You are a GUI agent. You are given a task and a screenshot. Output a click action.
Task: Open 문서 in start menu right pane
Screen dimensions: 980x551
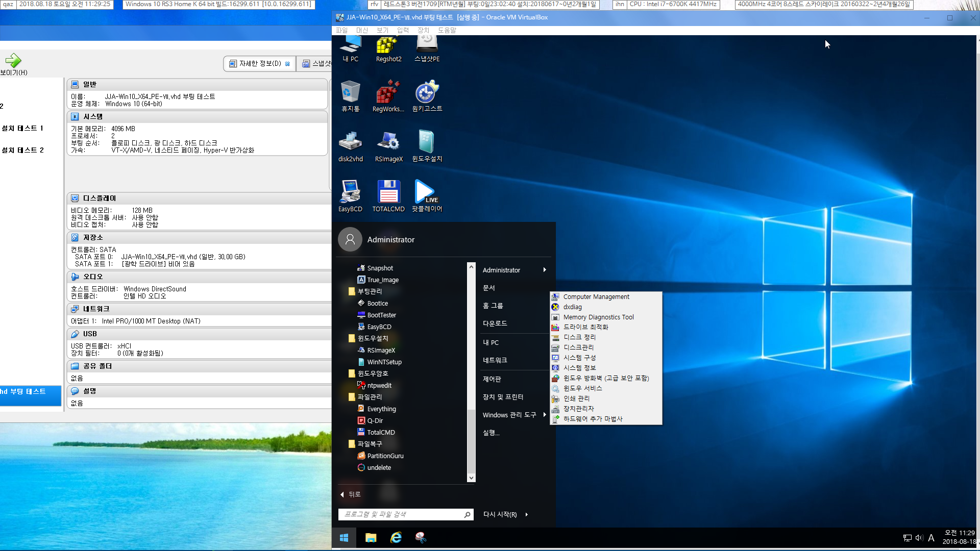489,288
